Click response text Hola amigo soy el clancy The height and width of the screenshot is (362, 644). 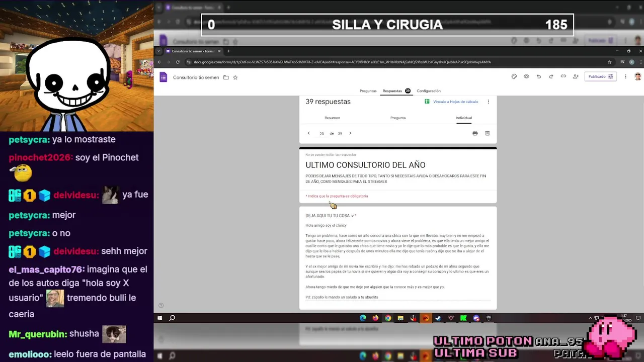tap(326, 225)
